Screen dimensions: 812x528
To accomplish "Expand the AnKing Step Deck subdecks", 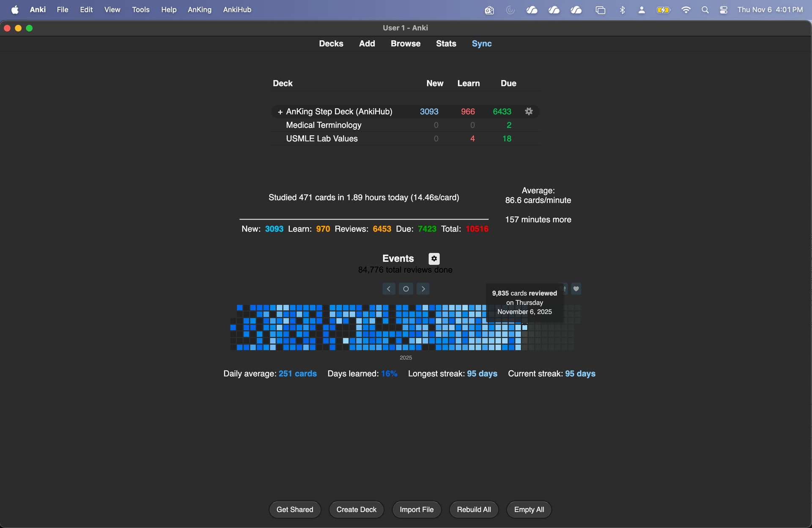I will (280, 112).
